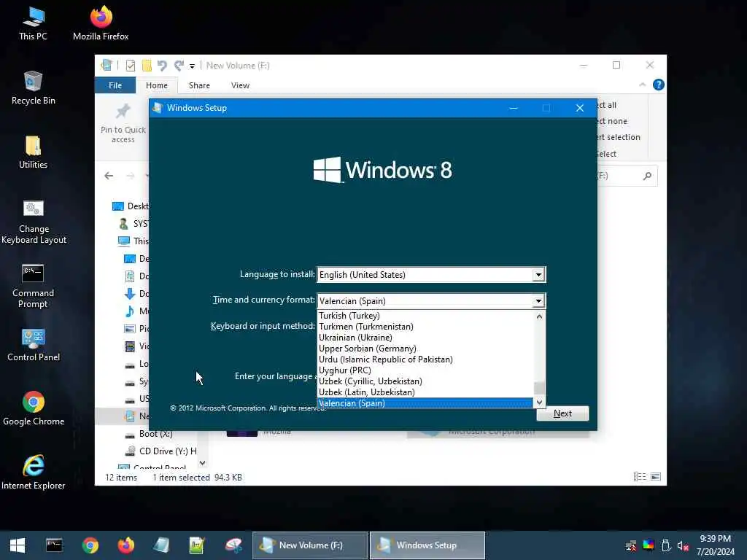Open Recycle Bin on desktop

coord(33,87)
